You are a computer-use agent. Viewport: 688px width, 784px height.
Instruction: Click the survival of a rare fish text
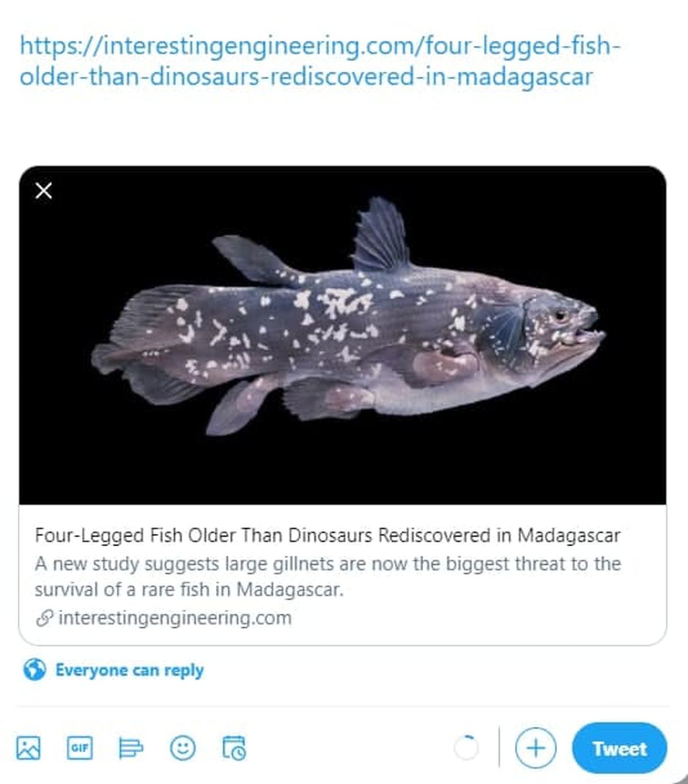point(189,589)
